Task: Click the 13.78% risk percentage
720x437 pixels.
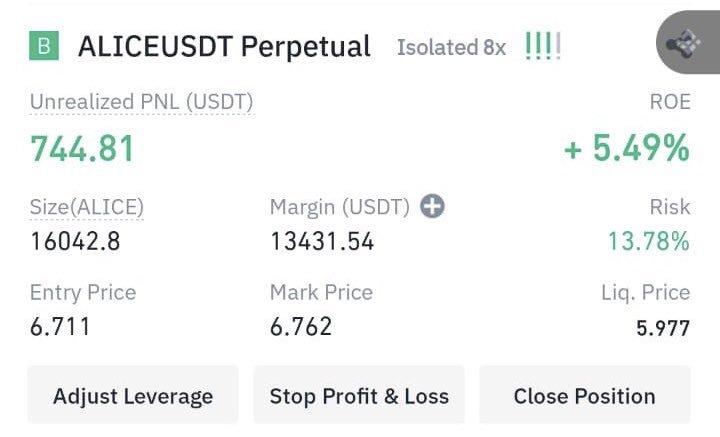Action: coord(648,241)
